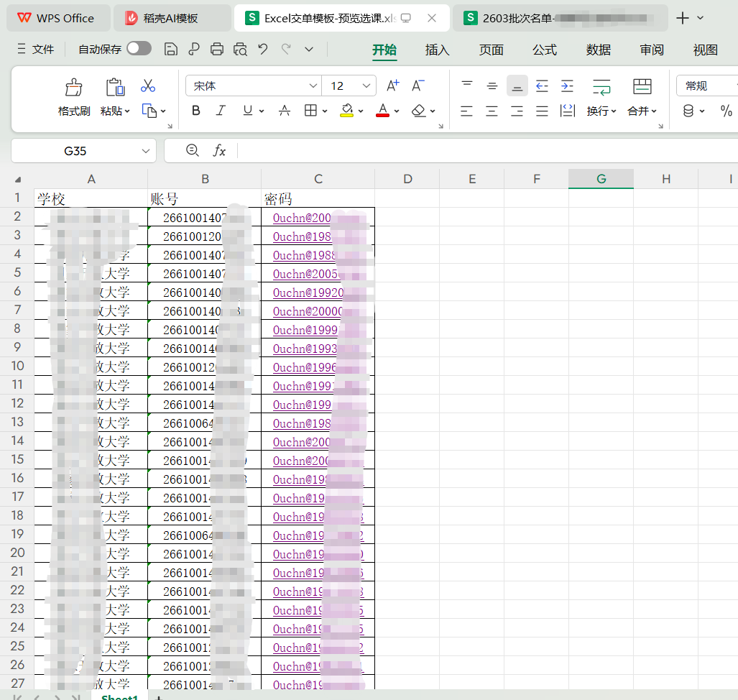This screenshot has height=700, width=738.
Task: Click the Print Preview icon
Action: point(240,49)
